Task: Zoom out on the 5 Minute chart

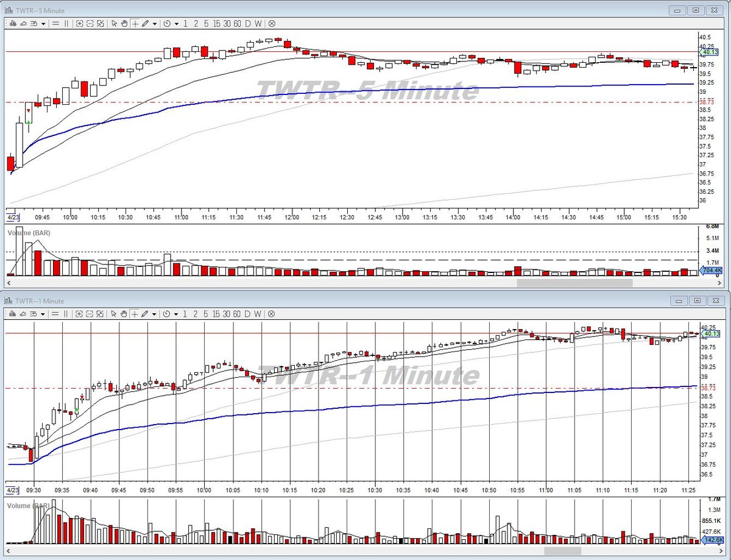Action: click(90, 23)
